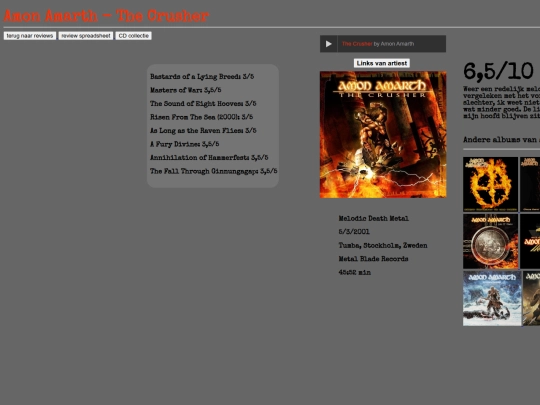This screenshot has height=405, width=540.
Task: Open the thumbnail right of the round-shield cover
Action: coord(530,241)
